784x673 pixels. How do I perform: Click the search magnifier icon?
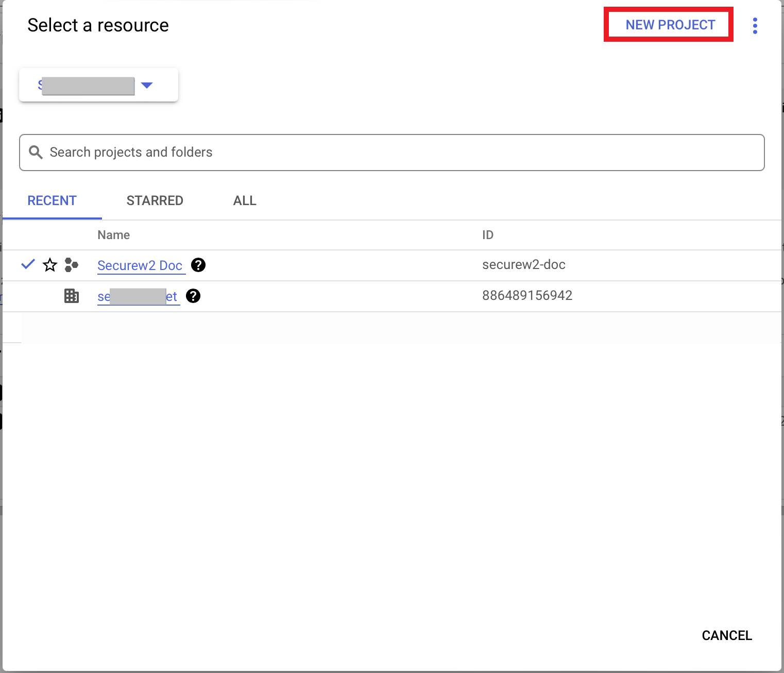click(x=36, y=152)
